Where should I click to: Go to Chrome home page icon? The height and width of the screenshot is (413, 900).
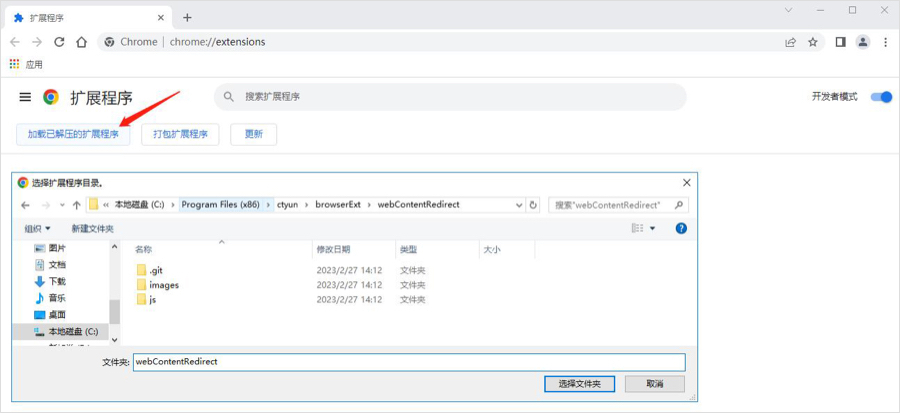tap(82, 42)
